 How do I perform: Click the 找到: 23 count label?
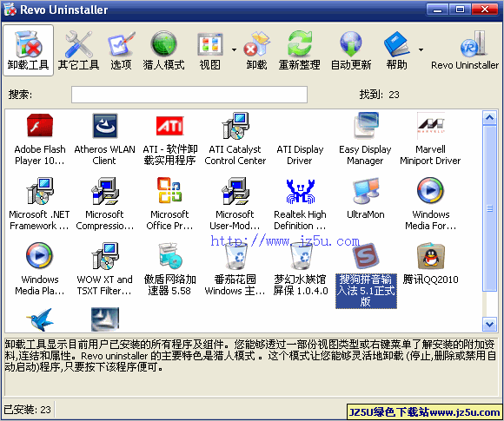click(379, 95)
